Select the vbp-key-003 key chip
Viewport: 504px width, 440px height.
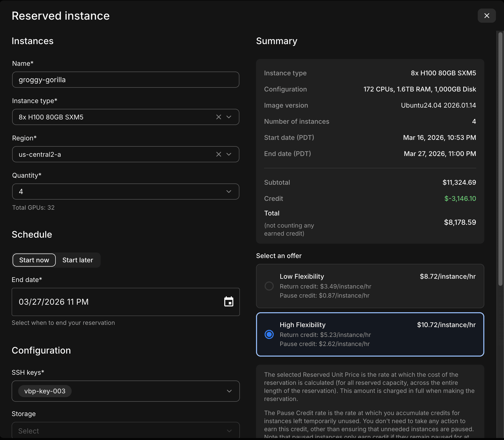[45, 391]
